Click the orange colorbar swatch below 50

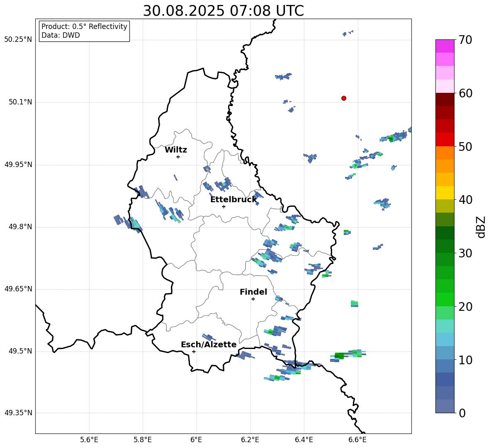click(x=445, y=153)
